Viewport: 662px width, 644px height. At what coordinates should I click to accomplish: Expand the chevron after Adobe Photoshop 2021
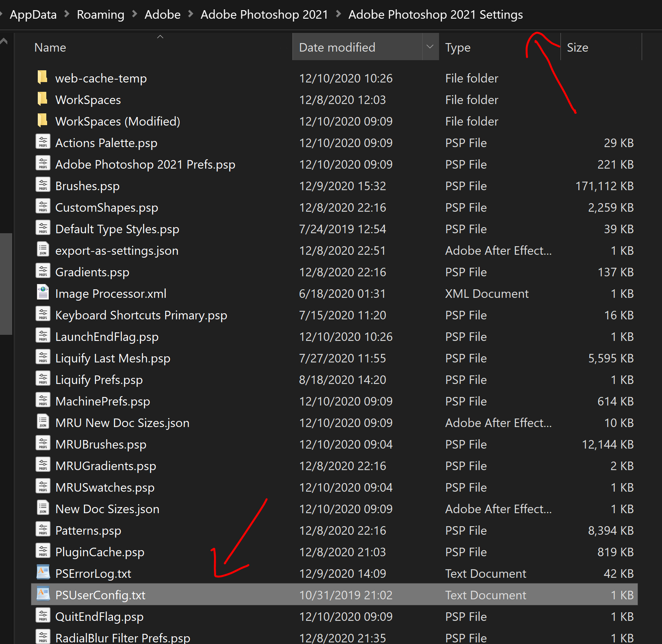coord(338,14)
